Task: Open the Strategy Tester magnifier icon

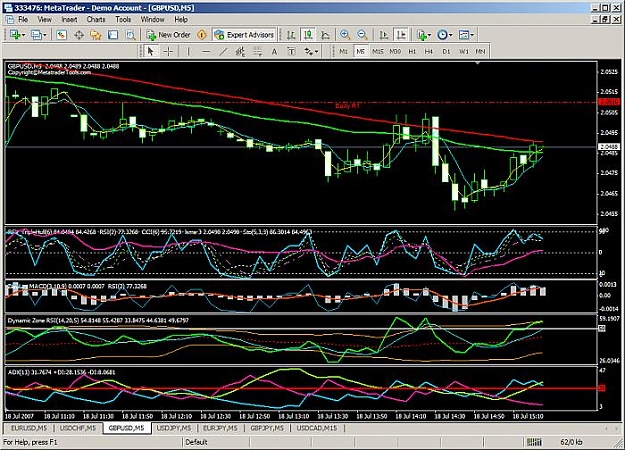Action: click(x=131, y=35)
